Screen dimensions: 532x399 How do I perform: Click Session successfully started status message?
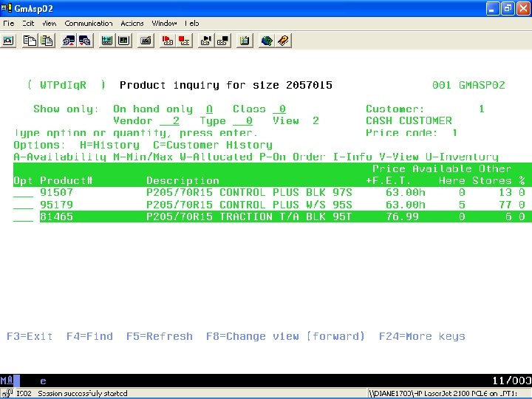pos(83,393)
